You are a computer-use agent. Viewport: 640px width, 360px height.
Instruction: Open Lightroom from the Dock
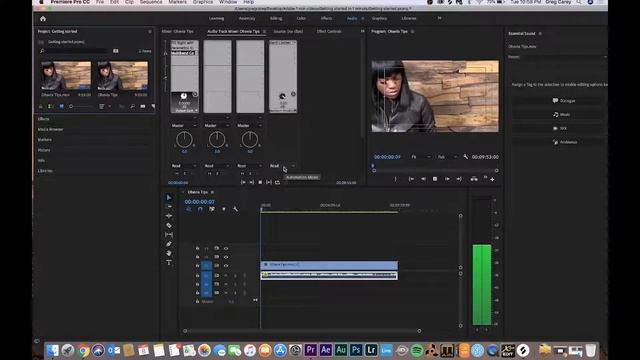(x=371, y=350)
